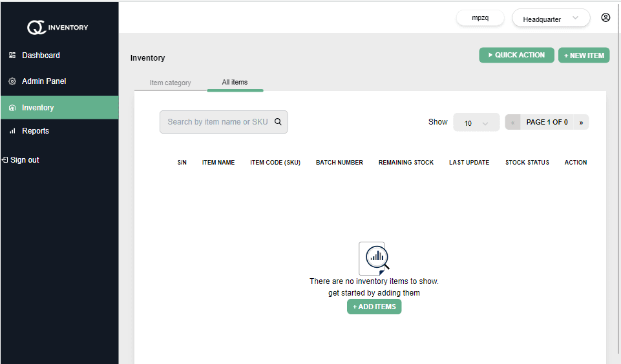Image resolution: width=621 pixels, height=364 pixels.
Task: Open the Headquarter location dropdown
Action: pos(551,19)
